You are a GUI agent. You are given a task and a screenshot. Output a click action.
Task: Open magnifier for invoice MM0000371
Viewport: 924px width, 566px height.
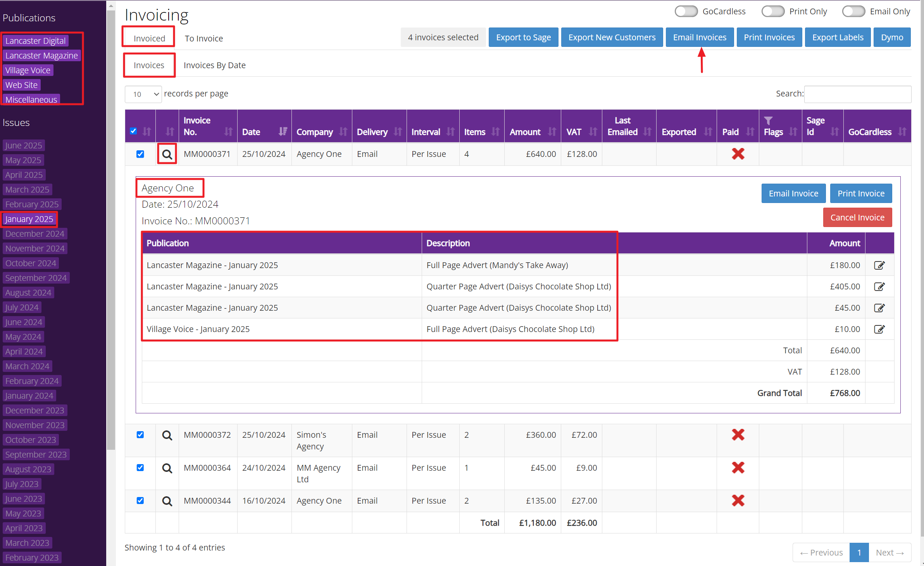click(167, 154)
